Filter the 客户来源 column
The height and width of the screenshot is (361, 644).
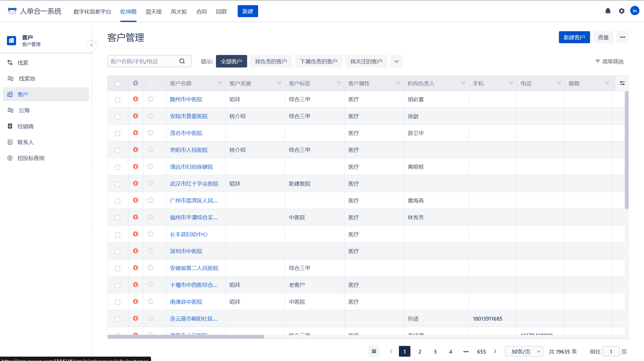(x=280, y=83)
